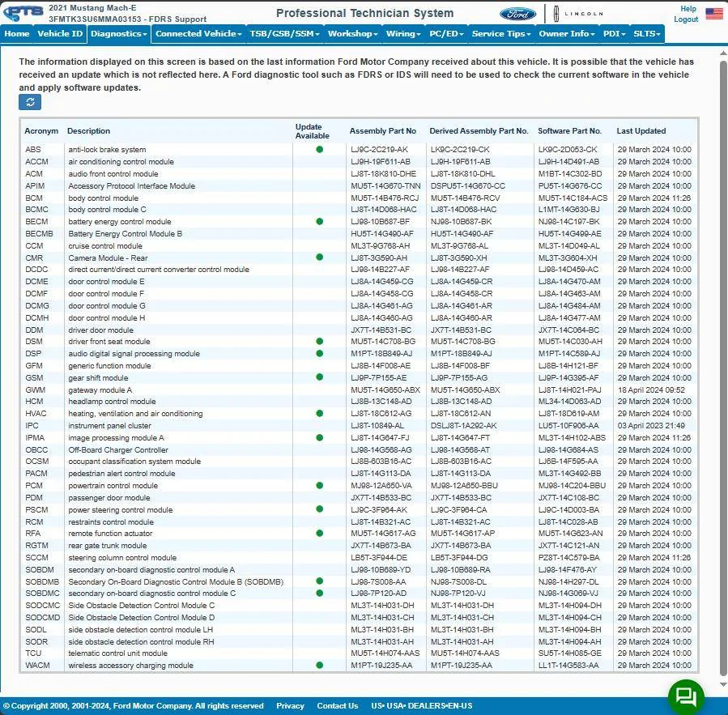Click the green update dot for ABS
The height and width of the screenshot is (715, 728).
[319, 150]
